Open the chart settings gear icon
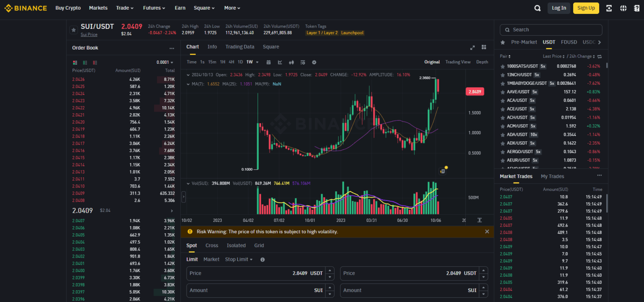This screenshot has height=302, width=644. click(x=314, y=62)
